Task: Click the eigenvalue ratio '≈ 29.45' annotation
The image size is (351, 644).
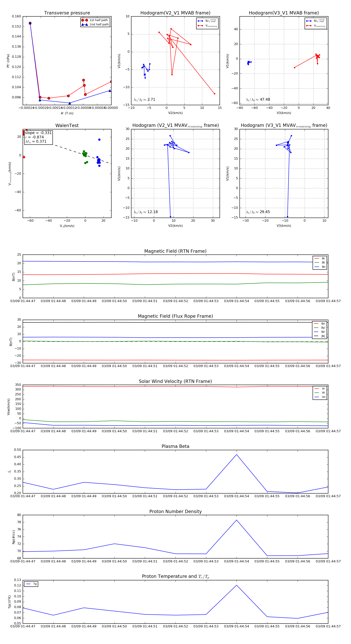Action: pyautogui.click(x=258, y=212)
